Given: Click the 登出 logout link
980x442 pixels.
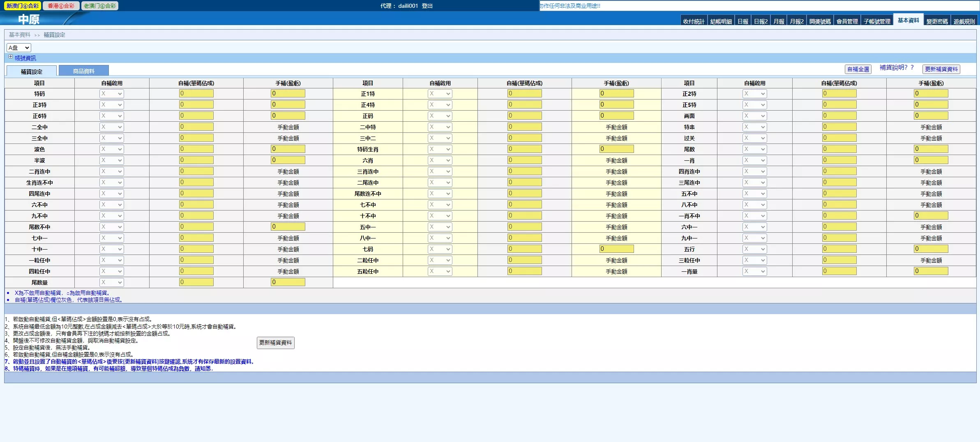Looking at the screenshot, I should (x=427, y=6).
